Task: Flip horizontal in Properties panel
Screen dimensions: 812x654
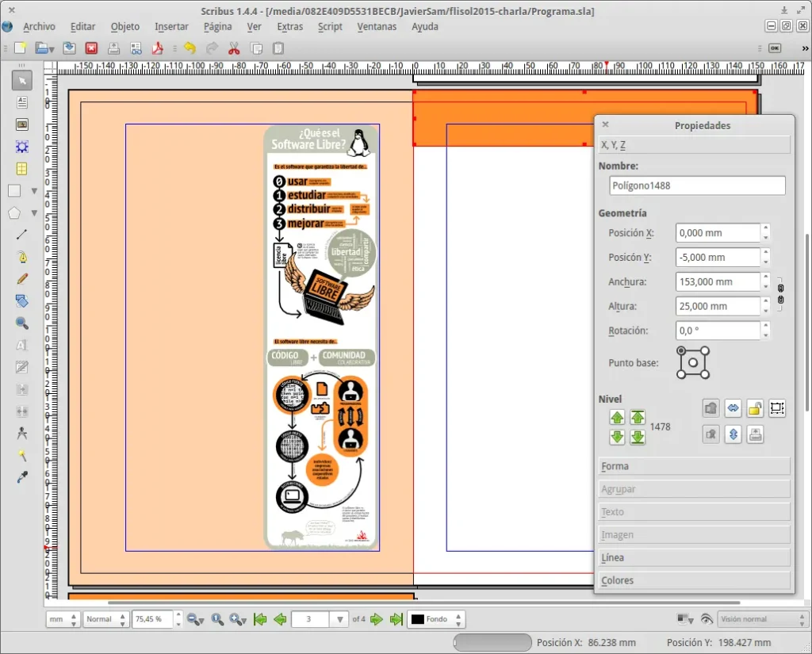Action: pos(733,408)
